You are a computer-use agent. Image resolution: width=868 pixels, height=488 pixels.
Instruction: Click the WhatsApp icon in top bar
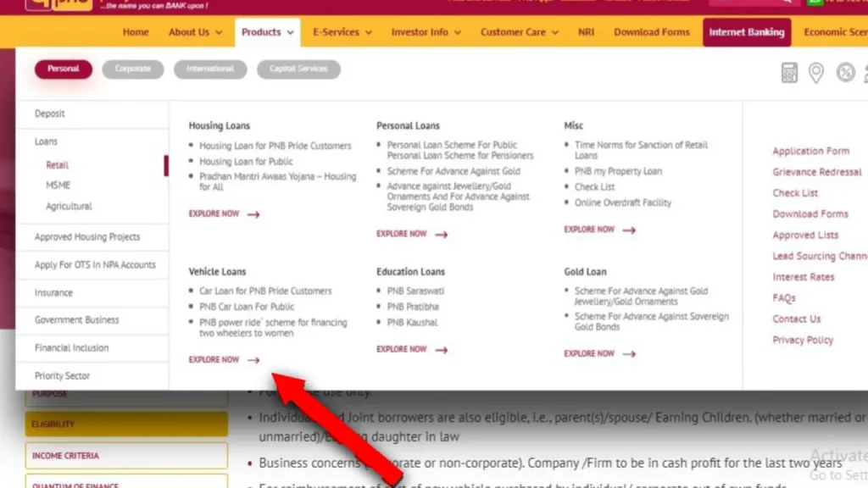pyautogui.click(x=815, y=3)
